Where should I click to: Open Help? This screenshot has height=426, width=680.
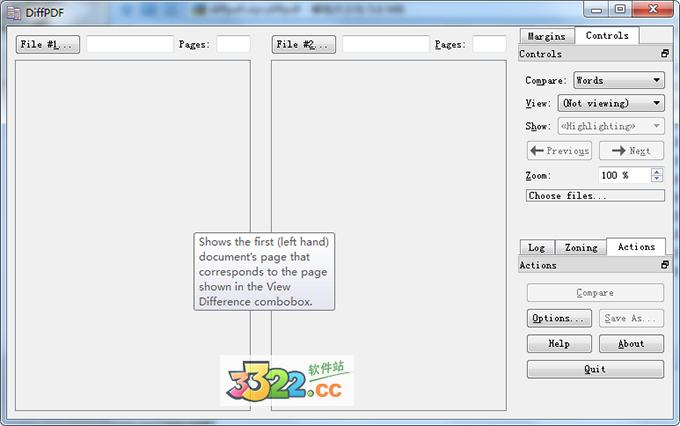(559, 344)
